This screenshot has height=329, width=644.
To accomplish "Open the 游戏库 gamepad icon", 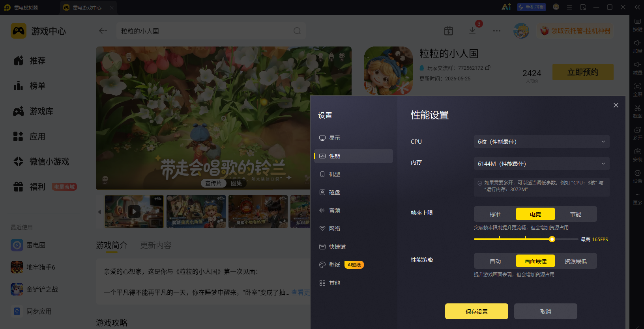I will [x=19, y=112].
